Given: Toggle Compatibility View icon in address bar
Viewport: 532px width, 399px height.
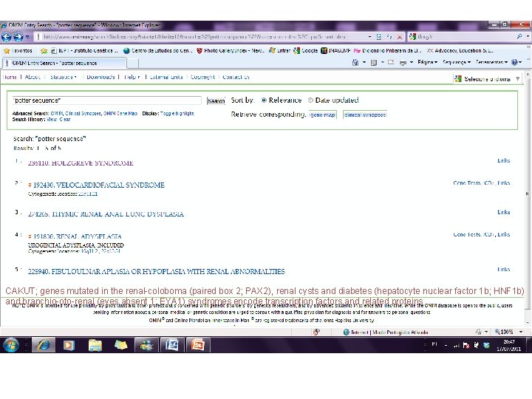Looking at the screenshot, I should tap(379, 36).
